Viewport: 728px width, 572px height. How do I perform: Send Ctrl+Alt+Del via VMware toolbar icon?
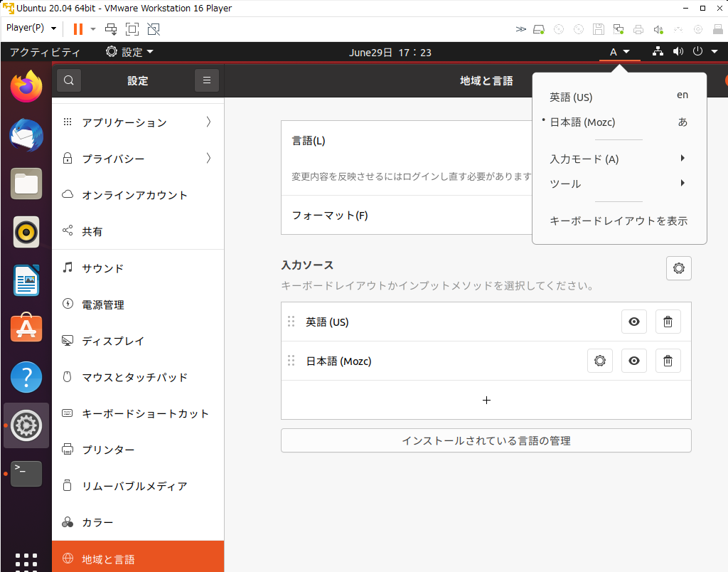click(111, 28)
